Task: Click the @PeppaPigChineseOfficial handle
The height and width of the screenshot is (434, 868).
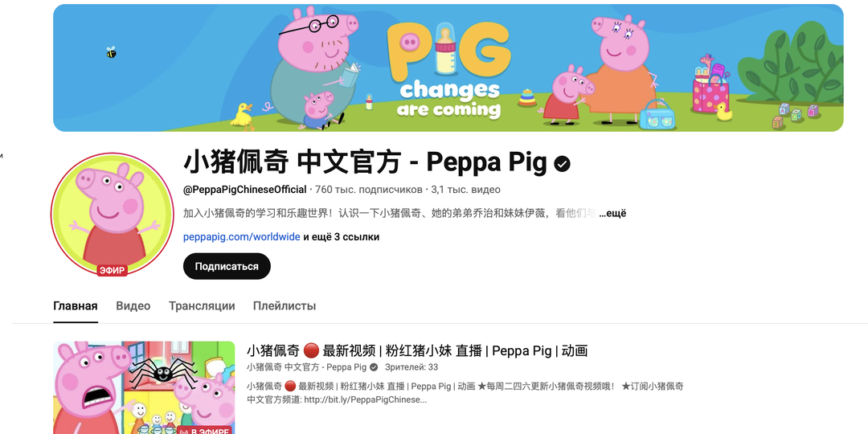Action: coord(244,190)
